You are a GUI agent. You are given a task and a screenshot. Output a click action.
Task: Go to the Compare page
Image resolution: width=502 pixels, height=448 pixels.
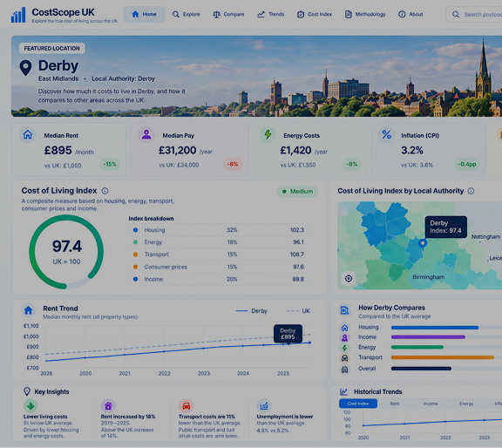[228, 14]
